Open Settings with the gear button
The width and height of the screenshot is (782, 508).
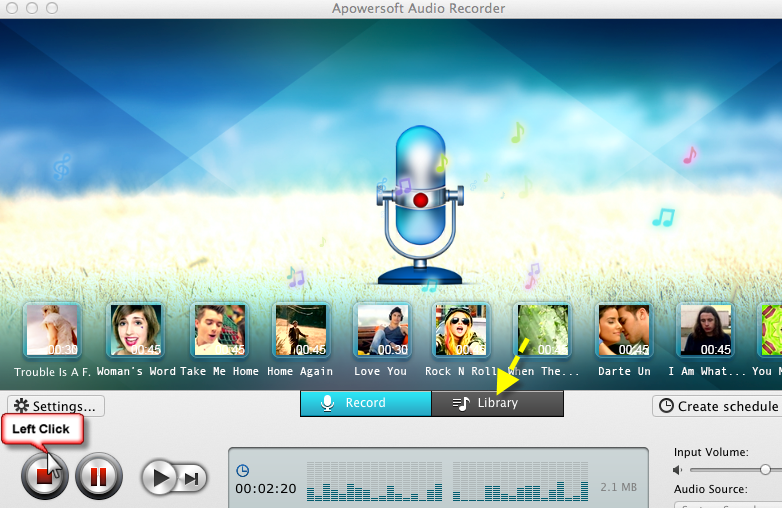click(x=56, y=406)
